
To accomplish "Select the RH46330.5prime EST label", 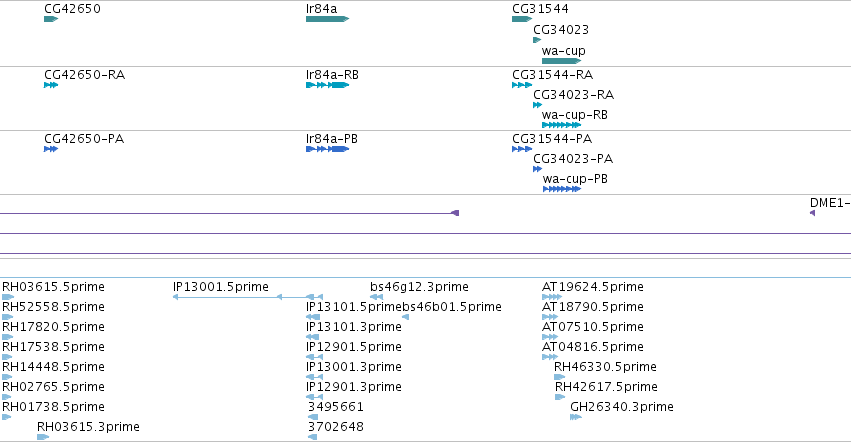I will point(605,367).
